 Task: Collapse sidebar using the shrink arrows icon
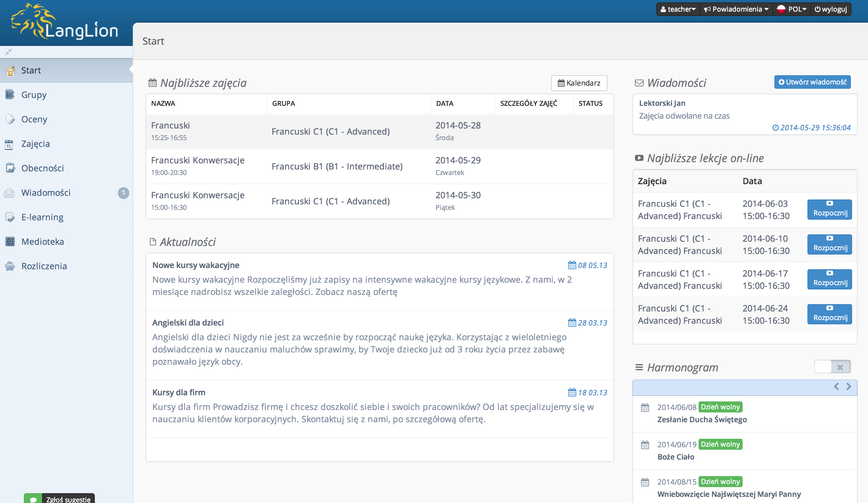click(9, 52)
